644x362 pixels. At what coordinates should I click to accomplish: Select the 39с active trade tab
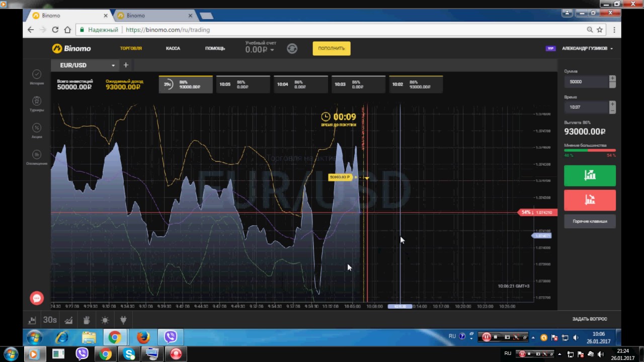(186, 84)
